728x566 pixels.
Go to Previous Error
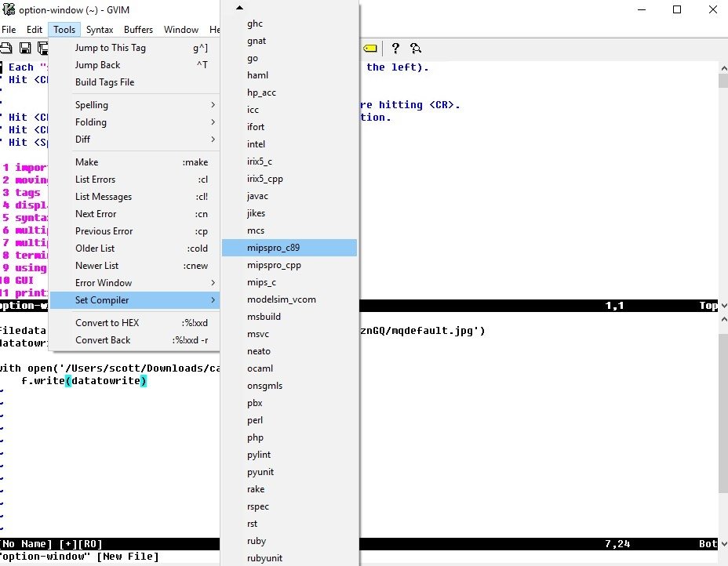pos(135,231)
